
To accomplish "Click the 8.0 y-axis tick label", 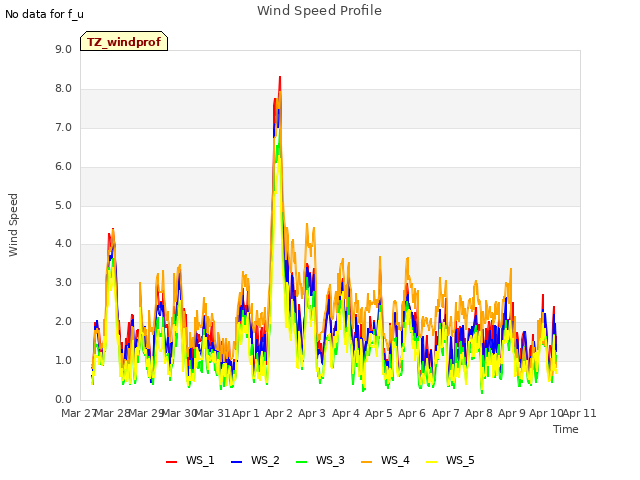I will coord(63,89).
